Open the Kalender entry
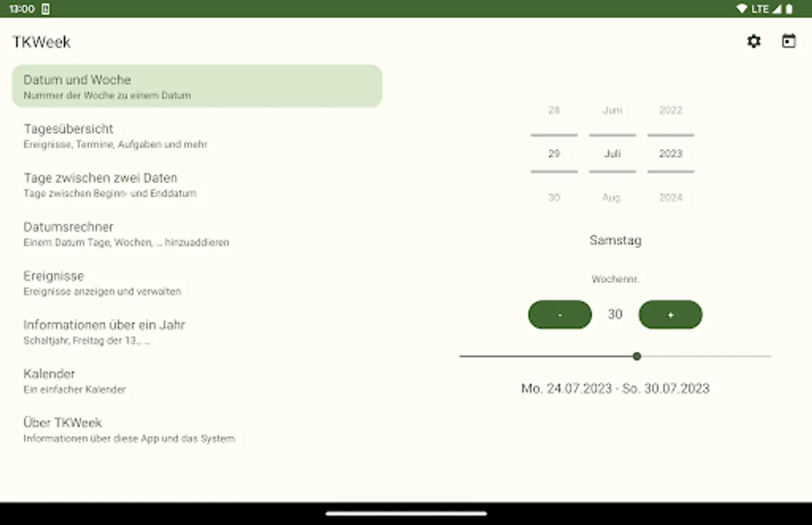Image resolution: width=812 pixels, height=525 pixels. (x=197, y=380)
